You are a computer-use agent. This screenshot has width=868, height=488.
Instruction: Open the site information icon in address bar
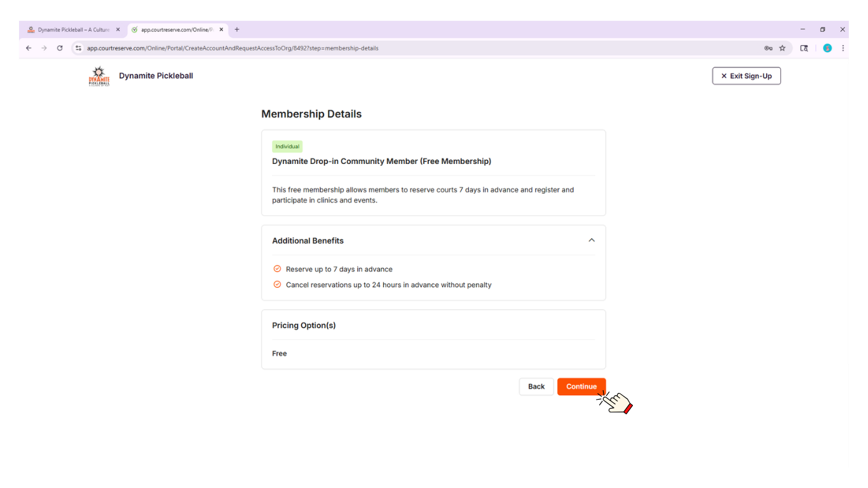pyautogui.click(x=79, y=48)
